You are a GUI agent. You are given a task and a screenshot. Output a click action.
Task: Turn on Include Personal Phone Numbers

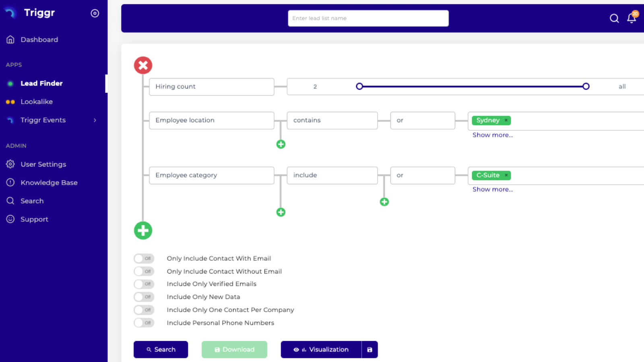tap(144, 323)
